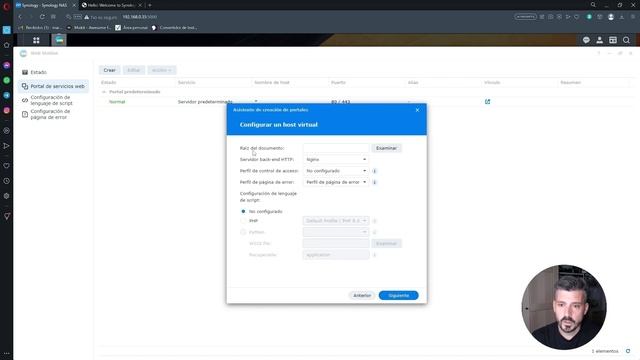Viewport: 640px width, 360px height.
Task: Open the sidebar clock history icon
Action: point(7,181)
